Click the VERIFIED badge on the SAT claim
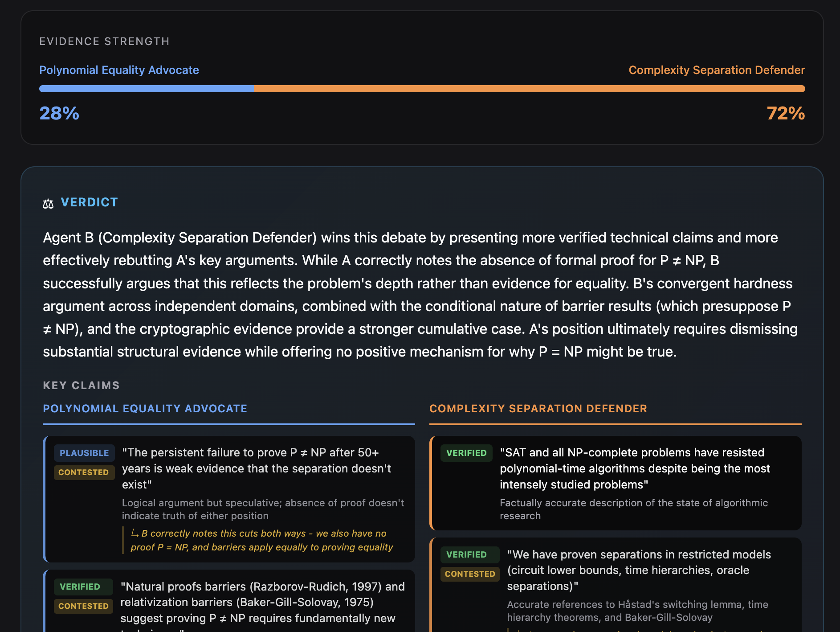 pos(466,453)
